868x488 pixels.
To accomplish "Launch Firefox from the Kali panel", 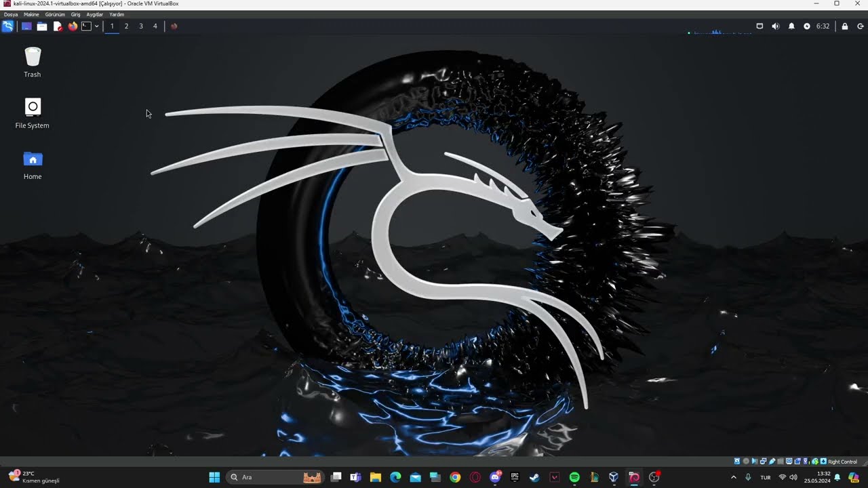I will (73, 26).
